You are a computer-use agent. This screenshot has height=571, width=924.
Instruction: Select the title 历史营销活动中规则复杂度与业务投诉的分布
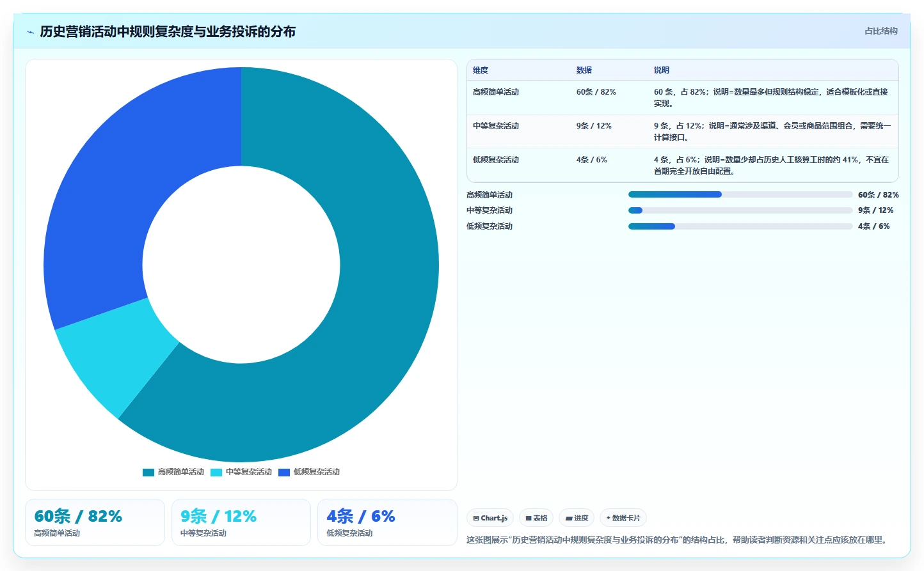(x=168, y=31)
